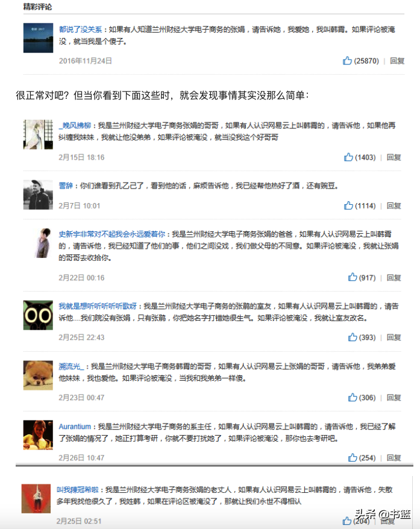Open the red-background avatar of 叫我陳冠希啦
420x529 pixels.
click(36, 499)
